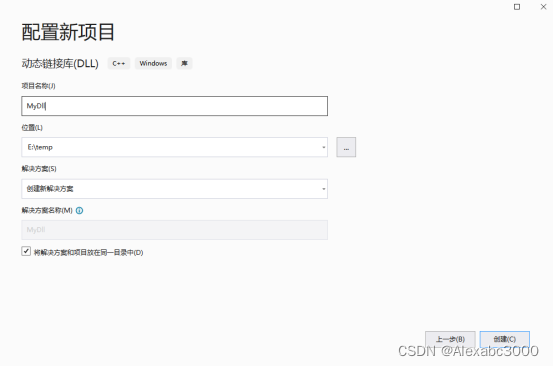This screenshot has width=554, height=366.
Task: Click the Windows tag
Action: point(153,64)
